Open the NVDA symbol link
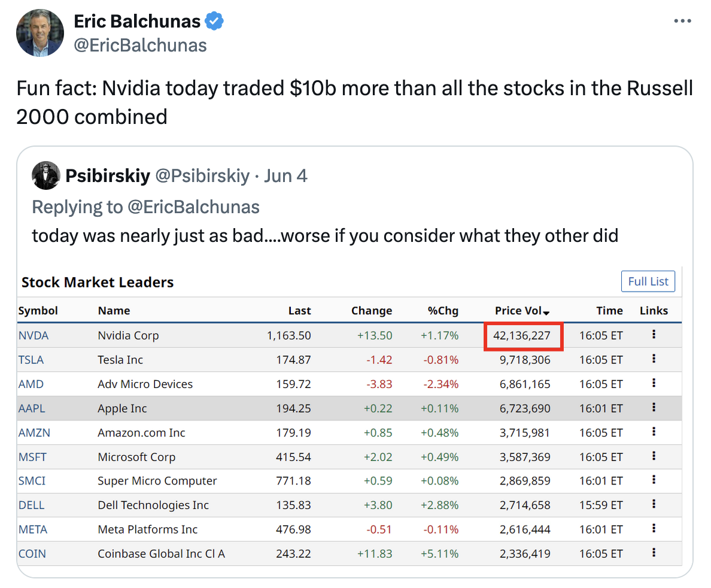 34,335
